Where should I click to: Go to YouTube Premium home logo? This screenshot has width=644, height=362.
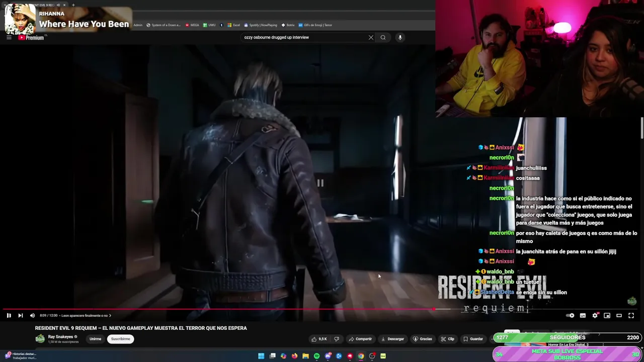point(31,38)
